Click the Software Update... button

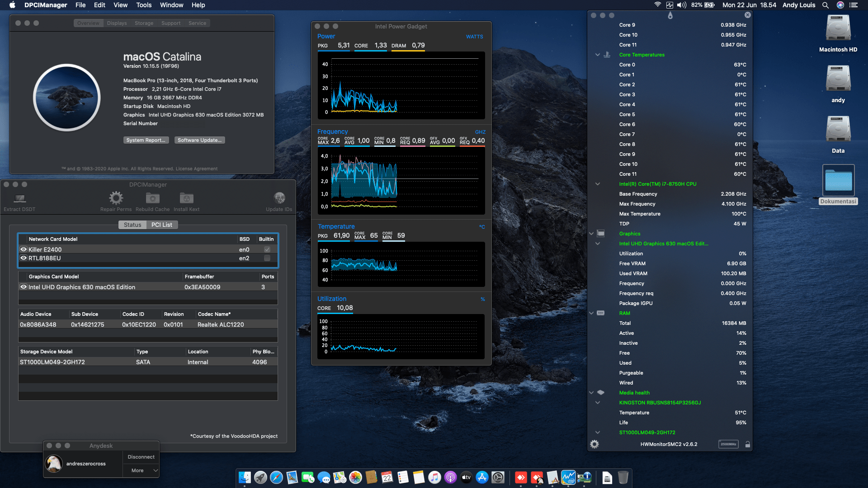pos(199,140)
